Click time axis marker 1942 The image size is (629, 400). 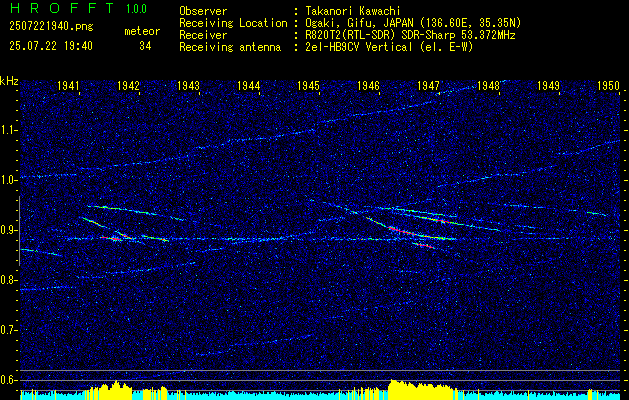tap(128, 85)
